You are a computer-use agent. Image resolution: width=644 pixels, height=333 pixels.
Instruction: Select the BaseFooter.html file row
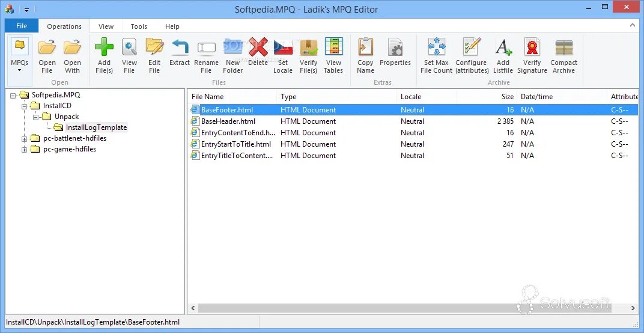[413, 110]
